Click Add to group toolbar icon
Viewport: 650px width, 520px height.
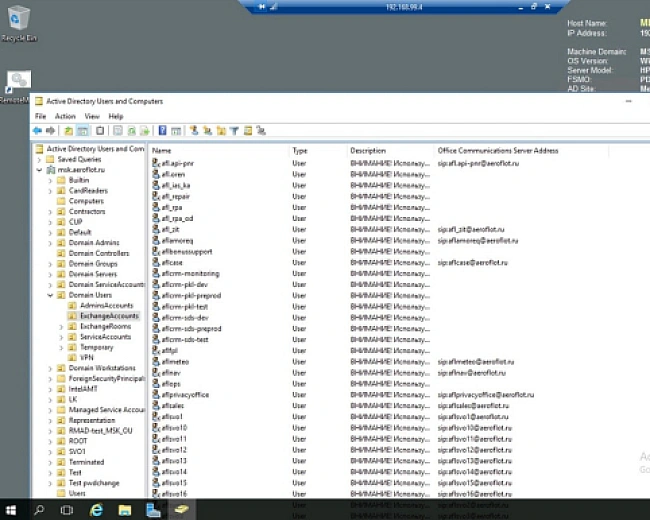261,131
